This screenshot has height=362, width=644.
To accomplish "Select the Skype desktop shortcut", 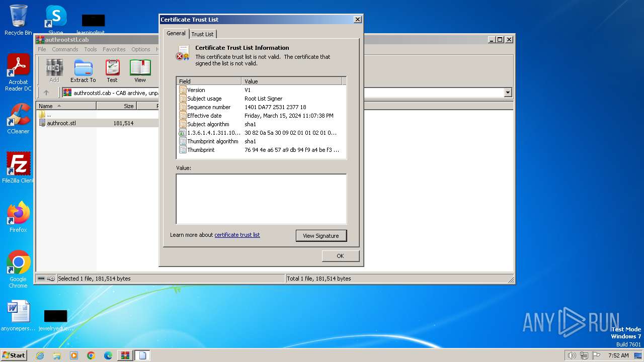I will [56, 20].
